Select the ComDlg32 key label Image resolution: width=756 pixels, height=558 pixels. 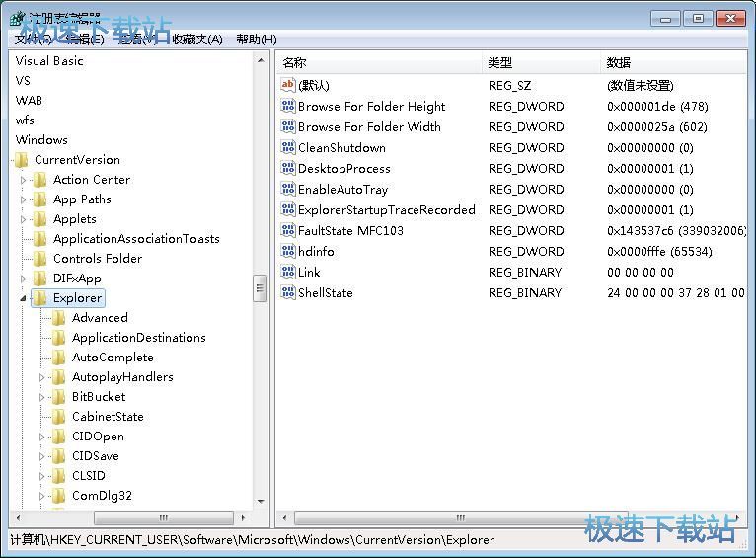coord(102,496)
